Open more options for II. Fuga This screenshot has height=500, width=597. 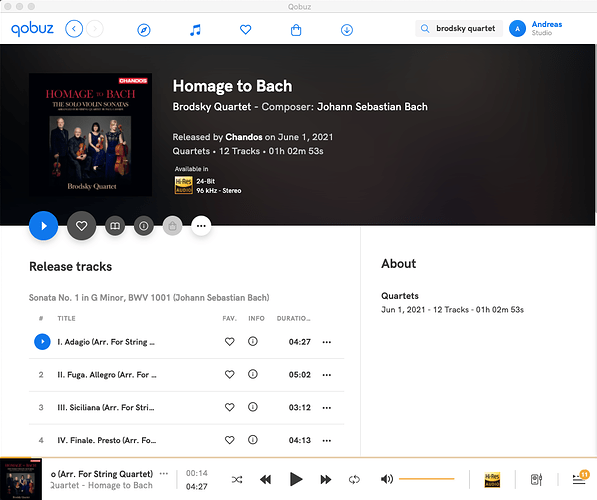327,375
